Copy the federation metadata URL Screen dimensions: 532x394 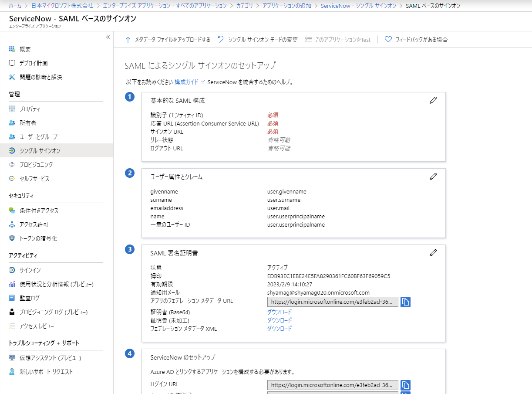tap(405, 302)
